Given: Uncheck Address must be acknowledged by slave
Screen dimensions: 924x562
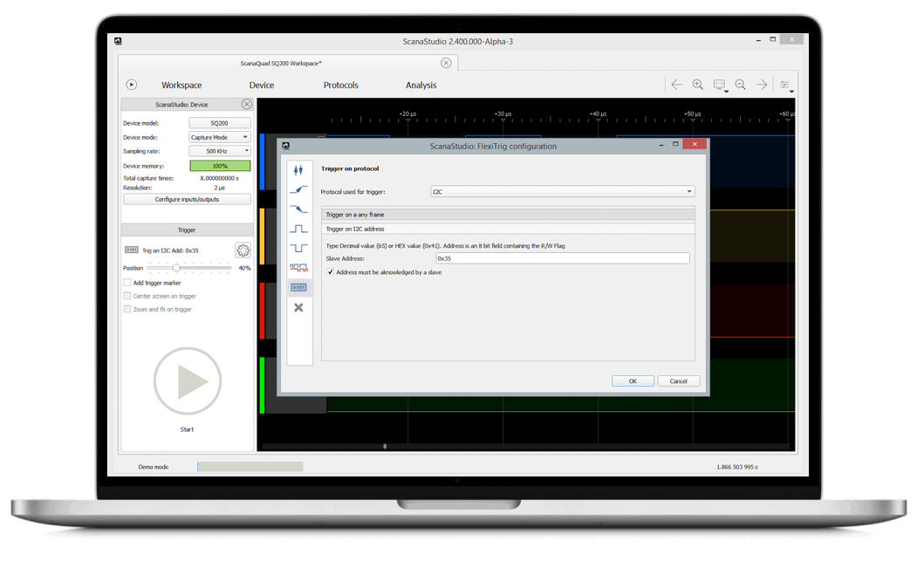Looking at the screenshot, I should [331, 272].
